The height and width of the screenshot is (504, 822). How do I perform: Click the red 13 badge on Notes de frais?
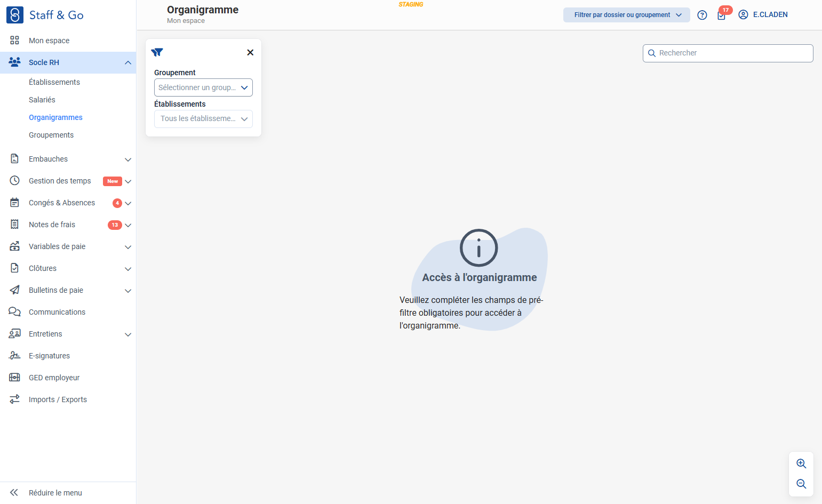pos(115,225)
